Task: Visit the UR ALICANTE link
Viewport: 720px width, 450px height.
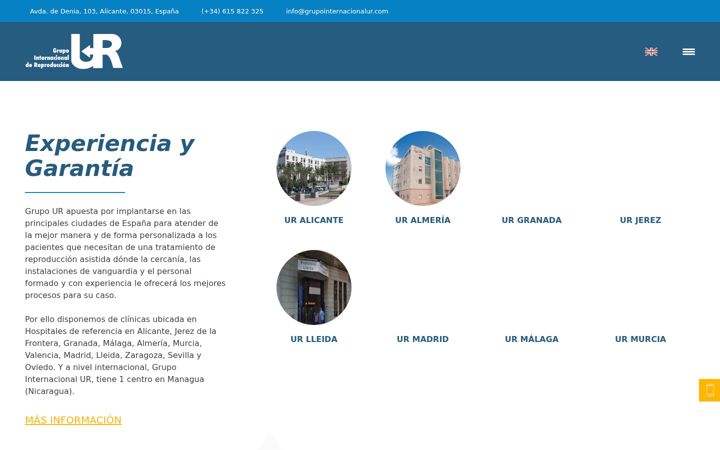Action: (x=314, y=220)
